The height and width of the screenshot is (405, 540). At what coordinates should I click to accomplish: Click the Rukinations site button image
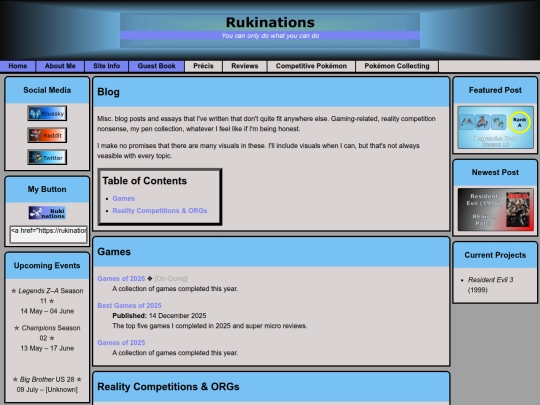pyautogui.click(x=47, y=213)
